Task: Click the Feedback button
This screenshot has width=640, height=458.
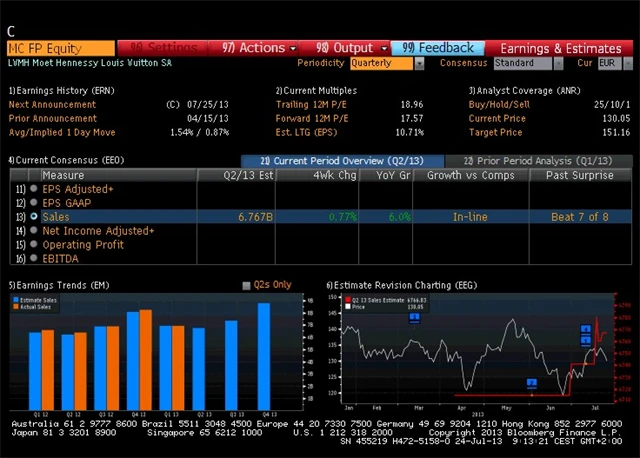Action: 438,47
